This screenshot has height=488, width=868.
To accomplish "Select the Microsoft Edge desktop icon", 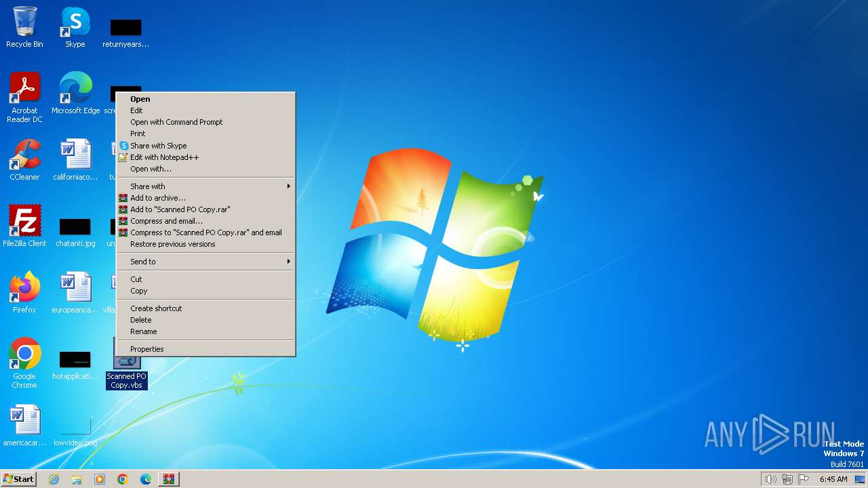I will coord(75,93).
